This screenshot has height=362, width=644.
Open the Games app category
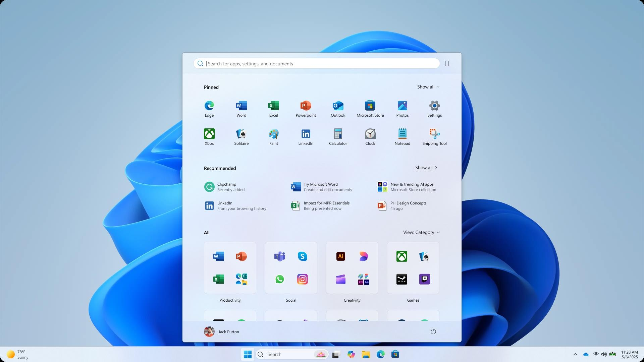pos(413,268)
